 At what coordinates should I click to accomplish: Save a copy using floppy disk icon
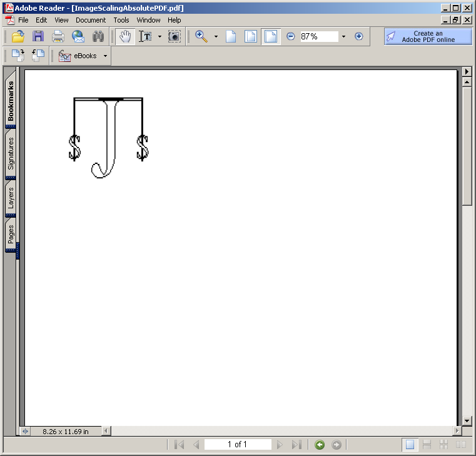(x=38, y=36)
